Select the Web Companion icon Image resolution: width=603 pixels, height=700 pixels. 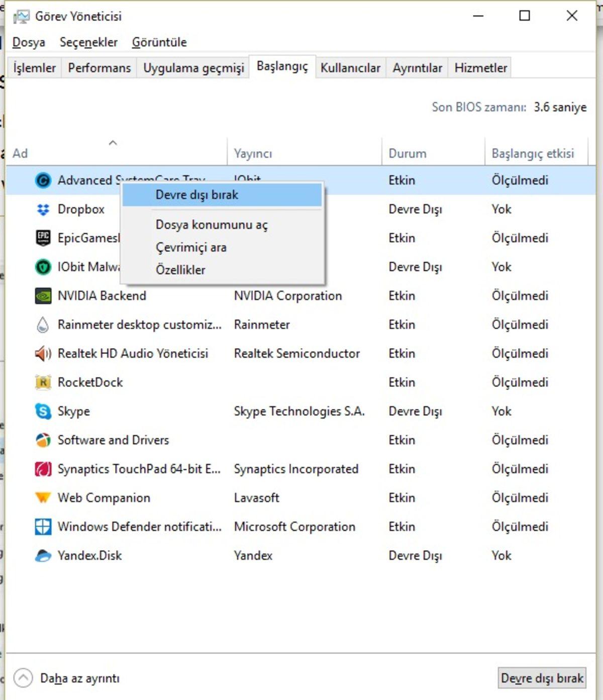pos(43,497)
